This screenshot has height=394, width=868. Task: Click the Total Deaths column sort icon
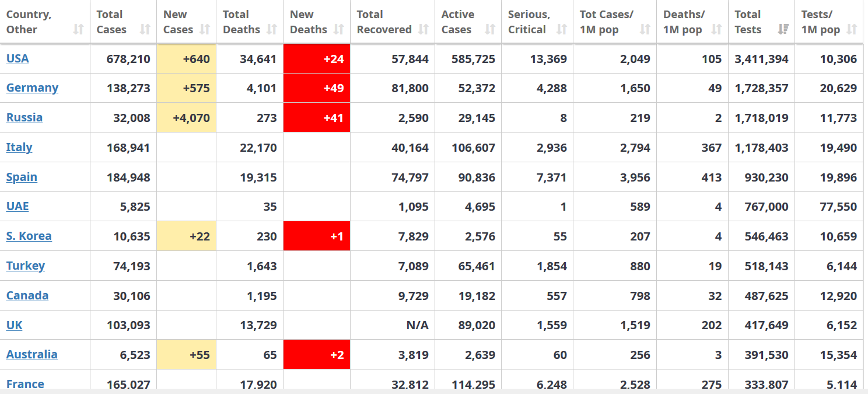click(272, 30)
